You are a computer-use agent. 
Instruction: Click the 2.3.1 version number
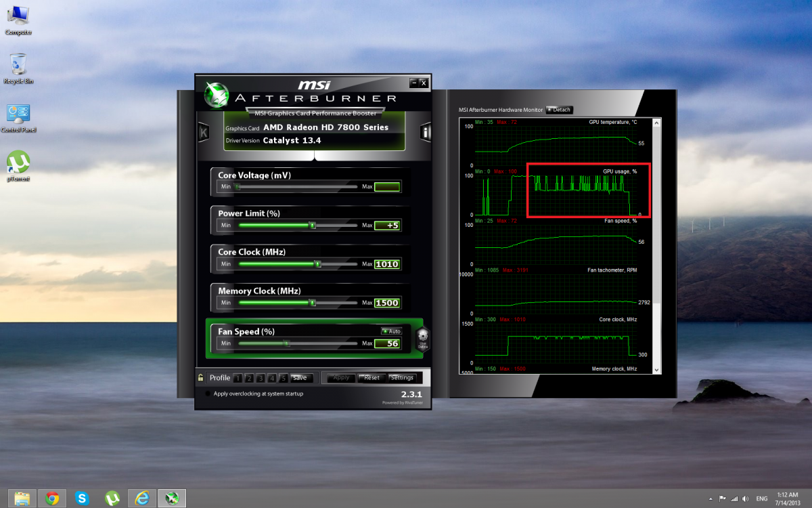(x=411, y=394)
